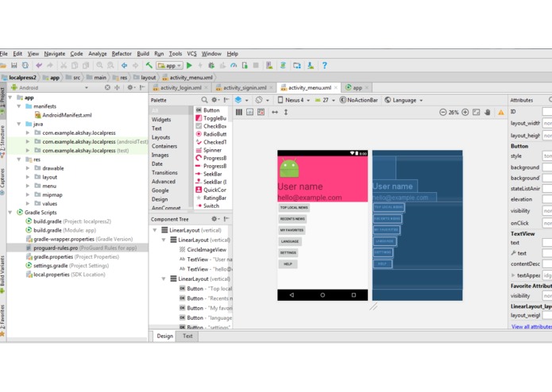Open the Nexus 4 device dropdown
The image size is (552, 392).
coord(294,100)
